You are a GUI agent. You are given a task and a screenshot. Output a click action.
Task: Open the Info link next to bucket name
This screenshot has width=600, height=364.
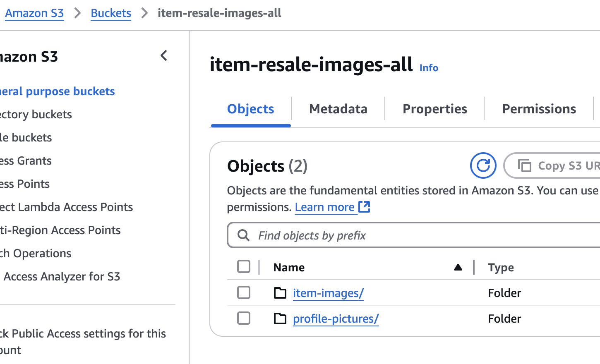pos(429,67)
